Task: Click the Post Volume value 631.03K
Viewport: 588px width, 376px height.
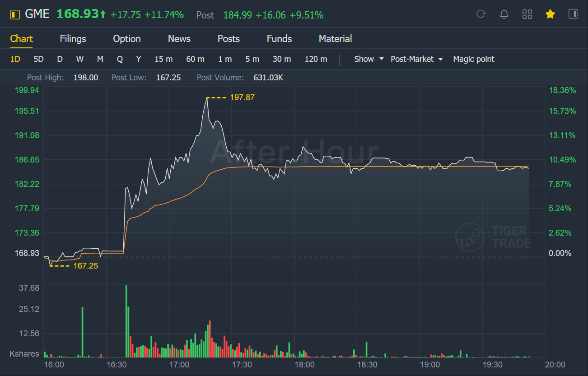Action: point(268,78)
